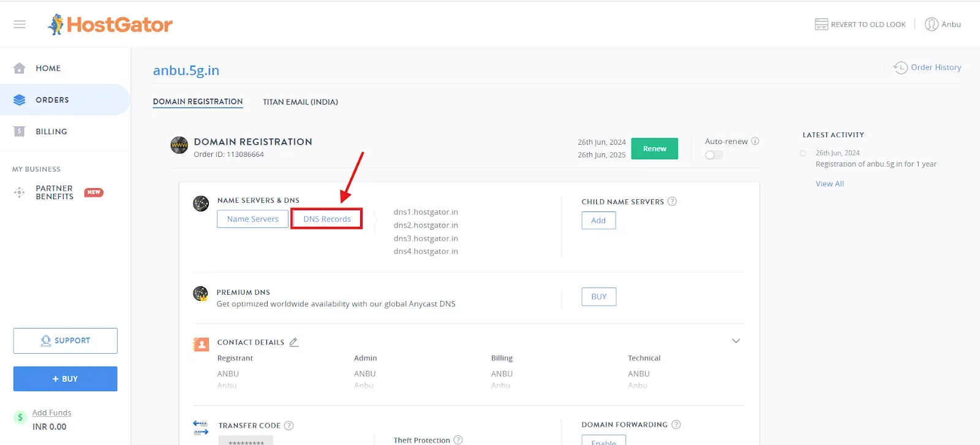Click the Revert to Old Look icon
Viewport: 980px width, 445px height.
tap(821, 25)
